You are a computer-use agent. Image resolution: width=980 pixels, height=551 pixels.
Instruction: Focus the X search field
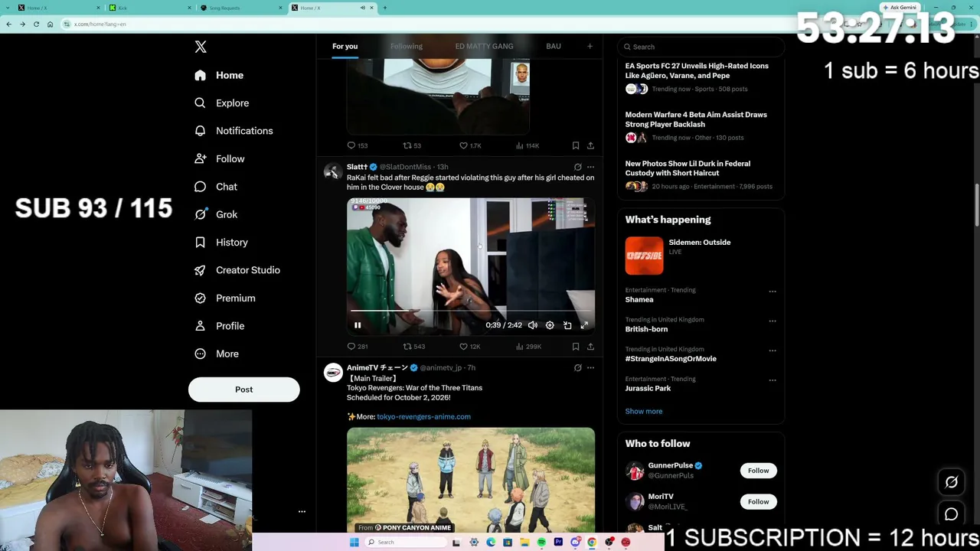click(701, 47)
